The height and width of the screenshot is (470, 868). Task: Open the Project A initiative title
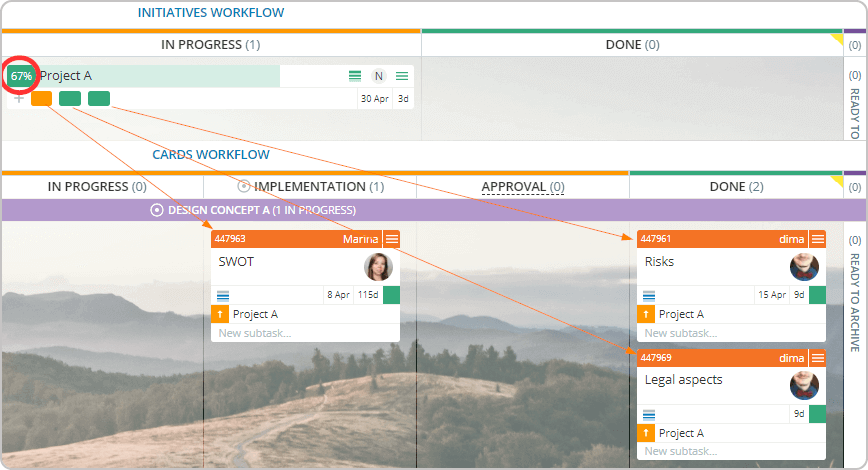tap(65, 76)
